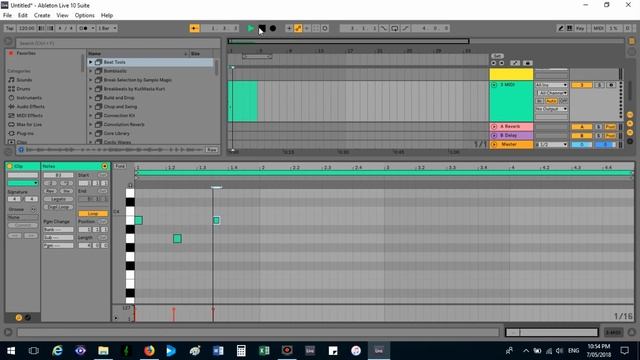
Task: Open Excel from the Windows taskbar
Action: 264,351
